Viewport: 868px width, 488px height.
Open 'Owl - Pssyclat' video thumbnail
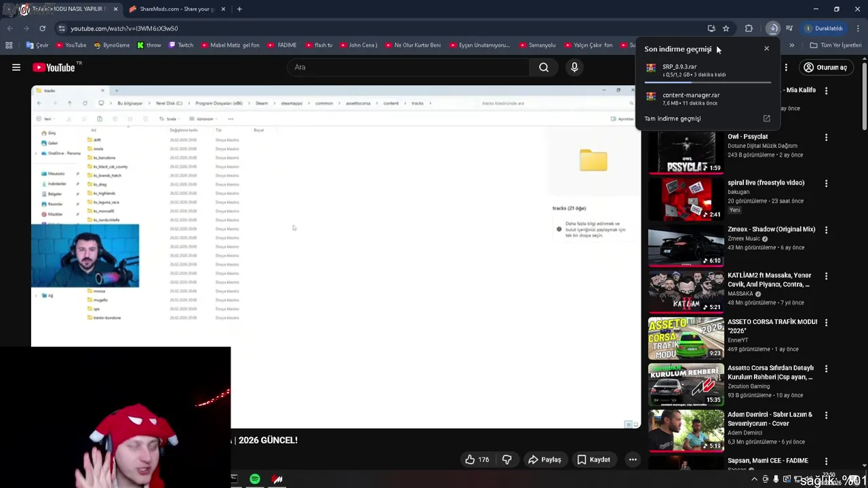point(686,152)
